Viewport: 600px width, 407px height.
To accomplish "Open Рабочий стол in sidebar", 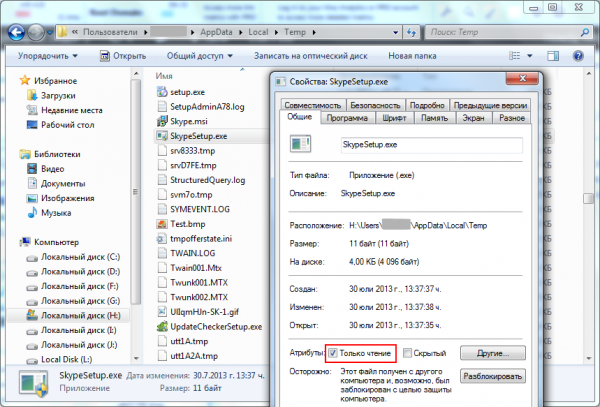I will pyautogui.click(x=67, y=125).
